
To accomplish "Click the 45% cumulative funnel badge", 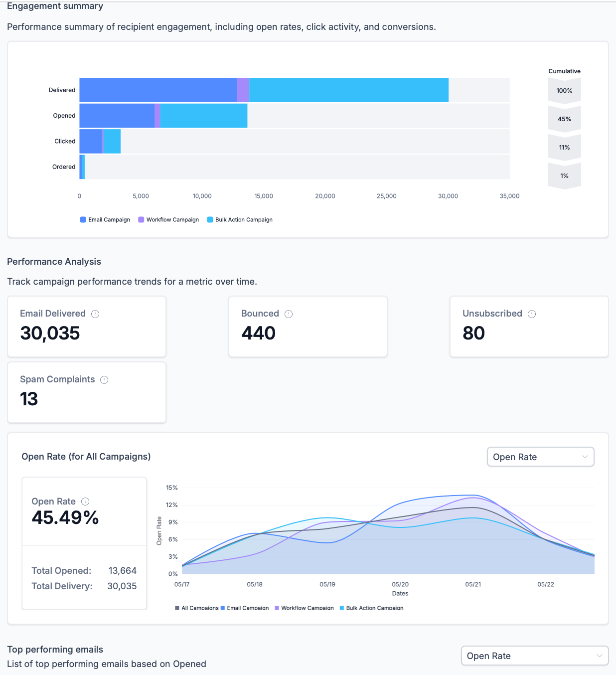I will click(x=565, y=119).
